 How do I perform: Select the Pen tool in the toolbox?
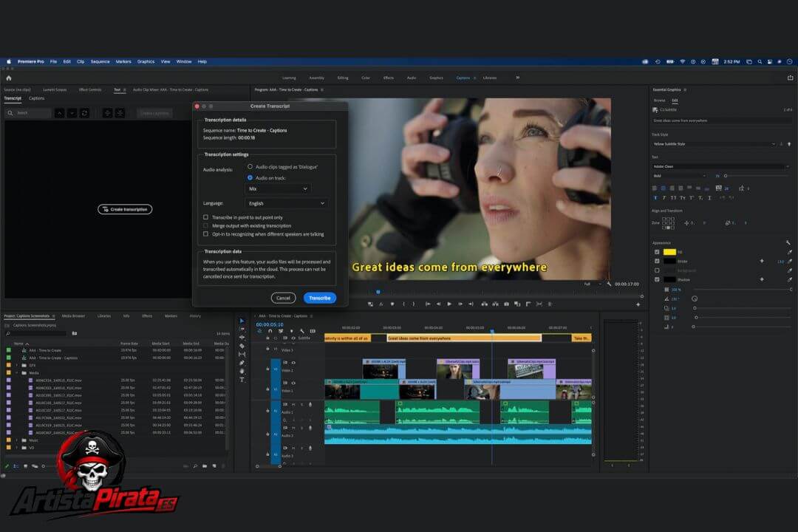[x=242, y=363]
